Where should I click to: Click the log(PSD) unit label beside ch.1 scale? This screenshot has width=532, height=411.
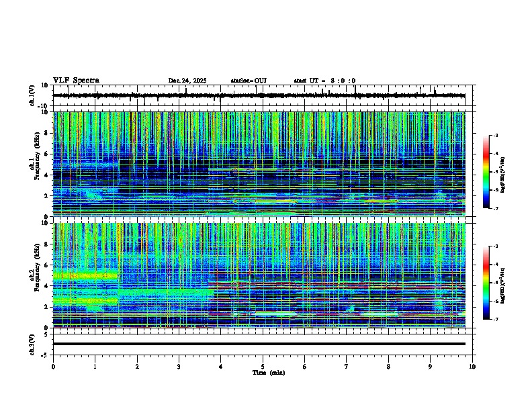point(503,175)
